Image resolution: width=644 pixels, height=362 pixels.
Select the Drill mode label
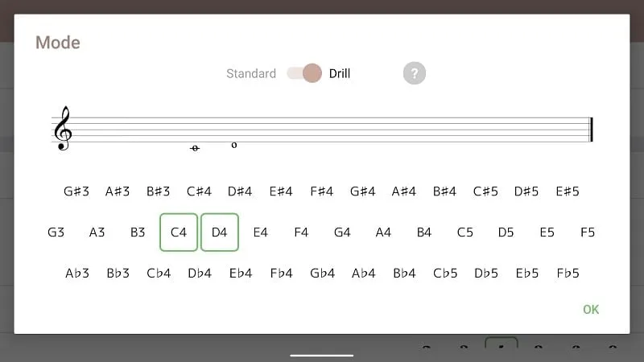click(x=340, y=73)
